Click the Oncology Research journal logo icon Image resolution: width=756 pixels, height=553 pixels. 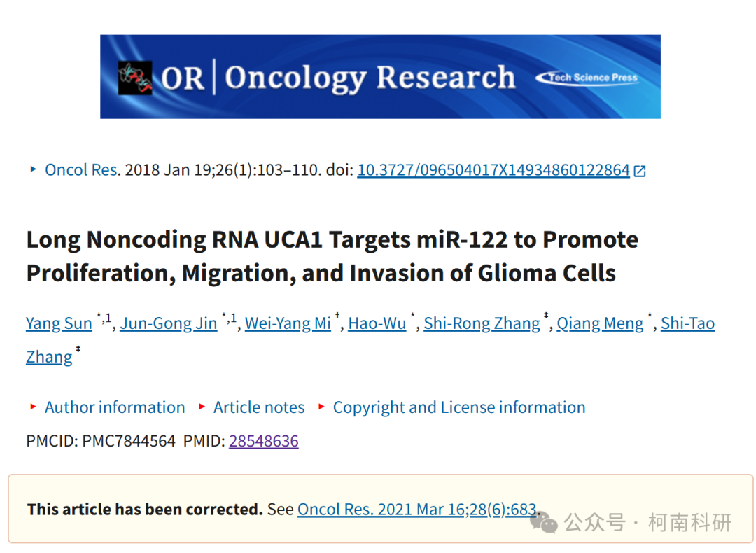pyautogui.click(x=136, y=78)
